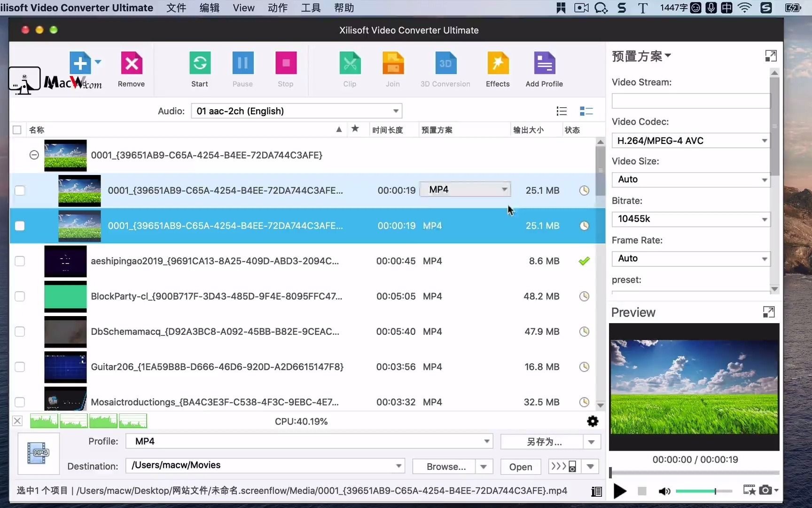Open the Audio track dropdown
The height and width of the screenshot is (508, 812).
point(297,111)
